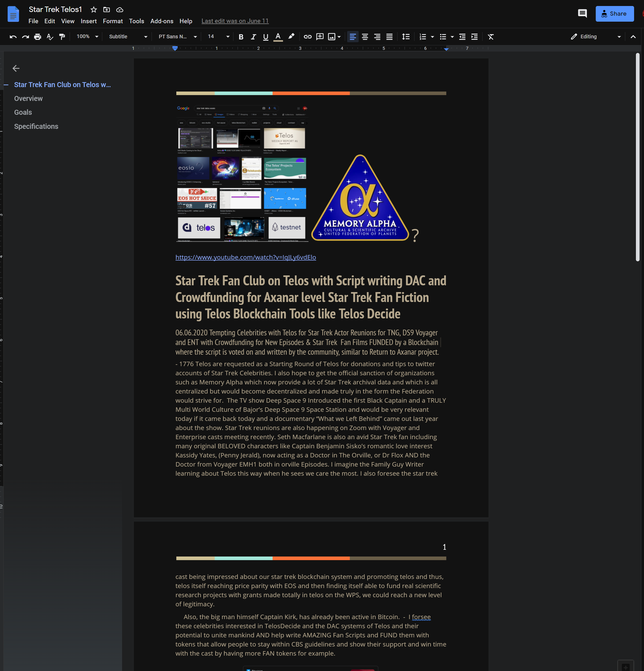Open Editing mode dropdown
This screenshot has height=671, width=644.
[596, 37]
